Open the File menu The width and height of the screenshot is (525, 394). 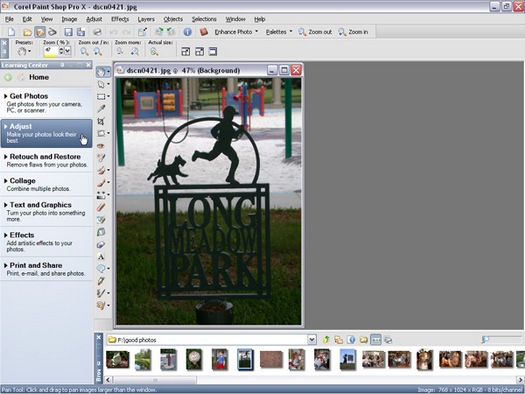9,19
